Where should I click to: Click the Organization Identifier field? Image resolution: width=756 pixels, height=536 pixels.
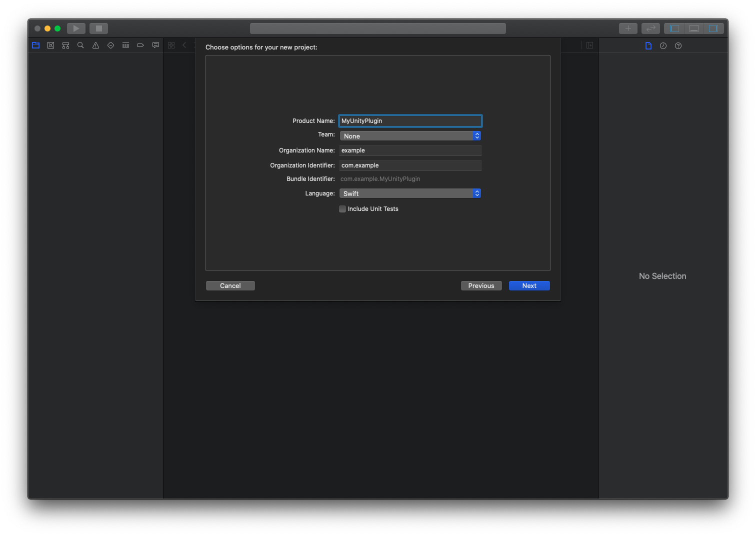pyautogui.click(x=410, y=165)
